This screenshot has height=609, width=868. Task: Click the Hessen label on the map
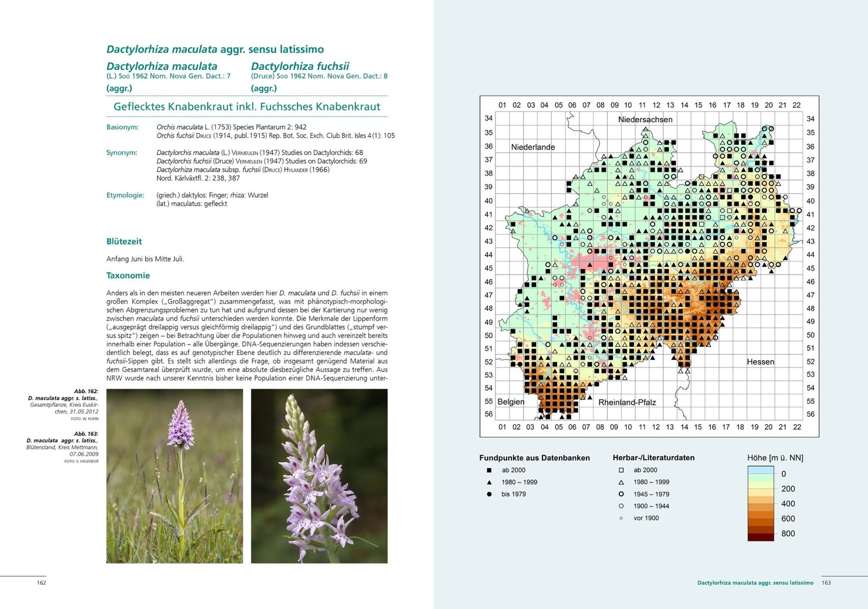pyautogui.click(x=760, y=362)
